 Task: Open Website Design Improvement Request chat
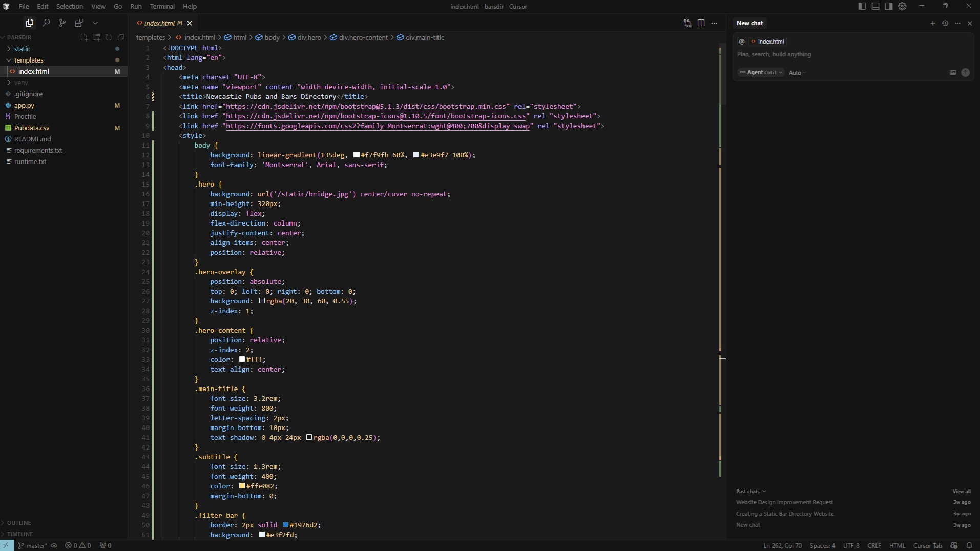(x=784, y=502)
